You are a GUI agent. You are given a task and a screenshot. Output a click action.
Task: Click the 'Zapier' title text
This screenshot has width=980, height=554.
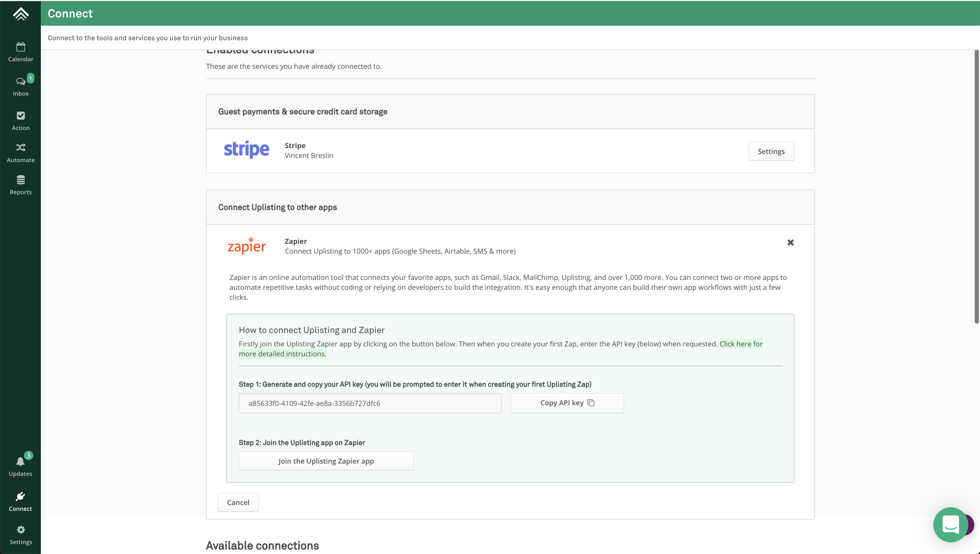[x=296, y=241]
